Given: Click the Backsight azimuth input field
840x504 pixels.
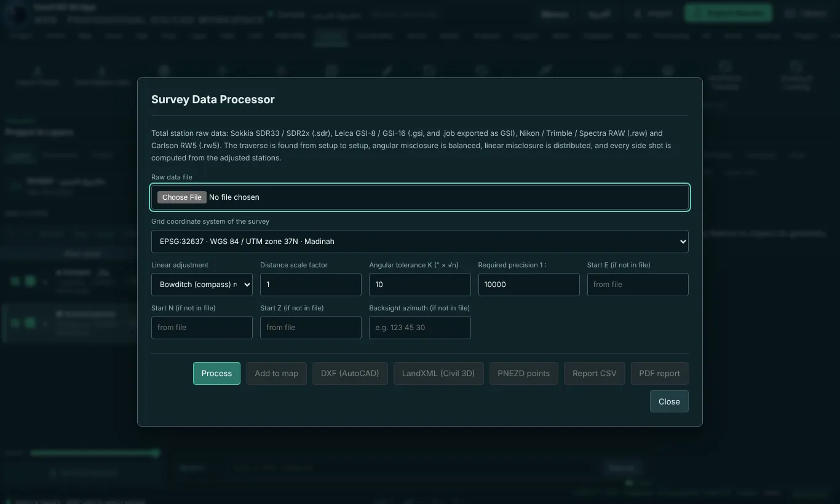Looking at the screenshot, I should click(x=420, y=328).
